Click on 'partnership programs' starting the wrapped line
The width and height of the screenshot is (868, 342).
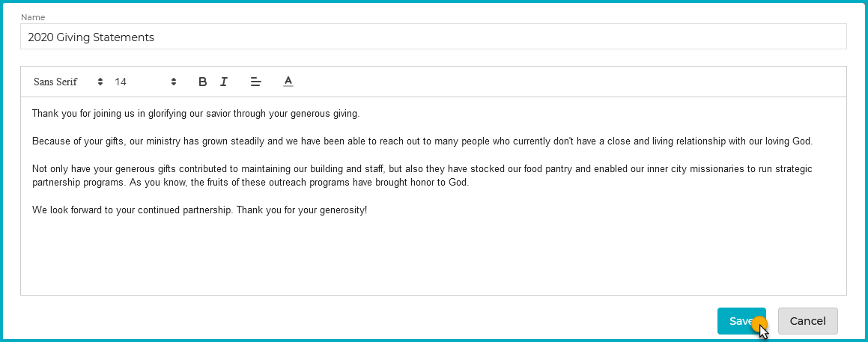tap(77, 183)
